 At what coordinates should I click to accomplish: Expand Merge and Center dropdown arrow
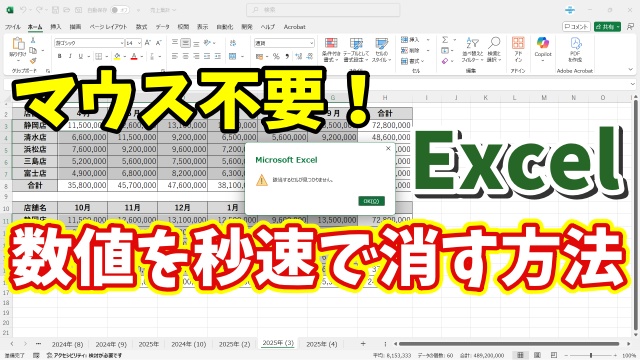[242, 56]
